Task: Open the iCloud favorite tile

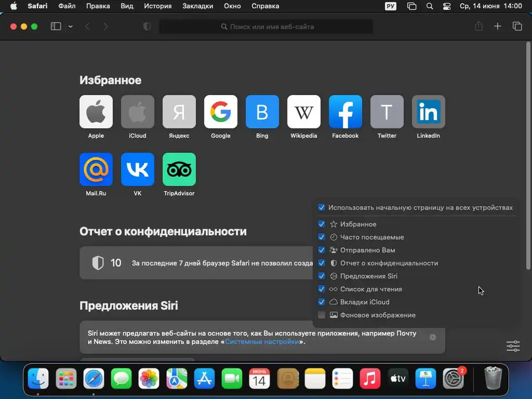Action: coord(137,112)
